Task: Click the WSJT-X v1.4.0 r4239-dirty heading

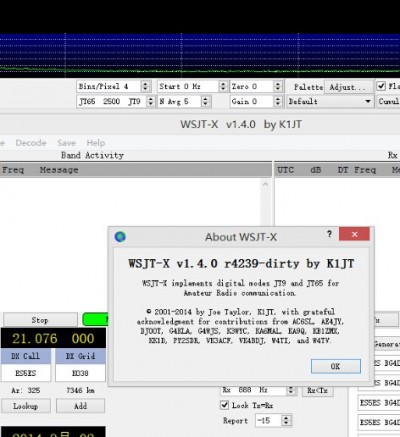Action: pos(241,263)
